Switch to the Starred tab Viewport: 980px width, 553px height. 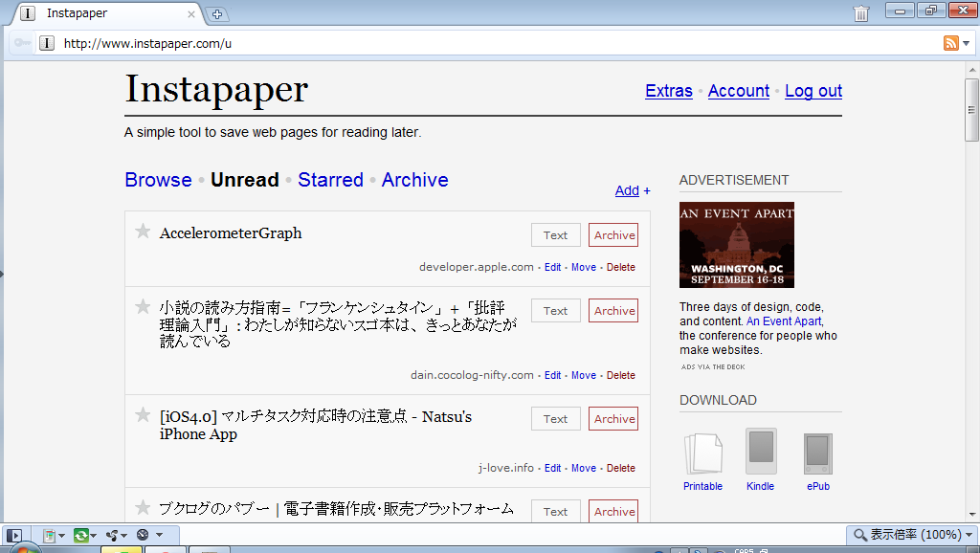click(x=330, y=180)
